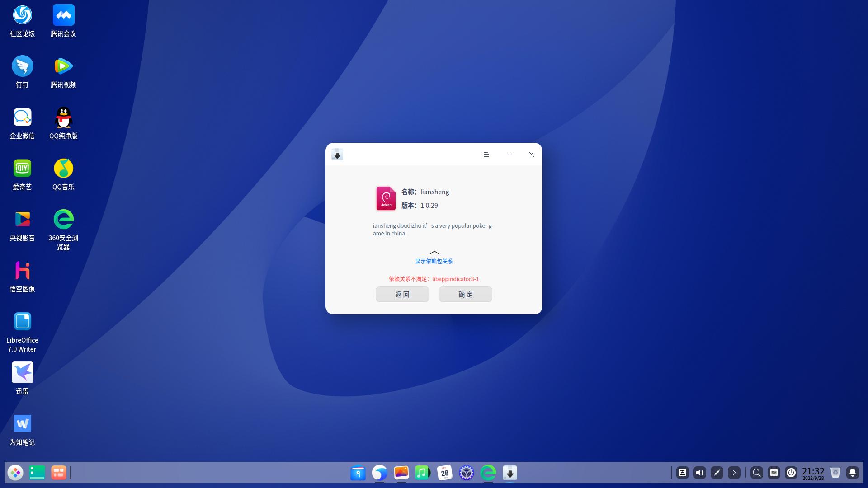Toggle the onscreen keyboard from the tray
The width and height of the screenshot is (868, 488).
(x=774, y=472)
